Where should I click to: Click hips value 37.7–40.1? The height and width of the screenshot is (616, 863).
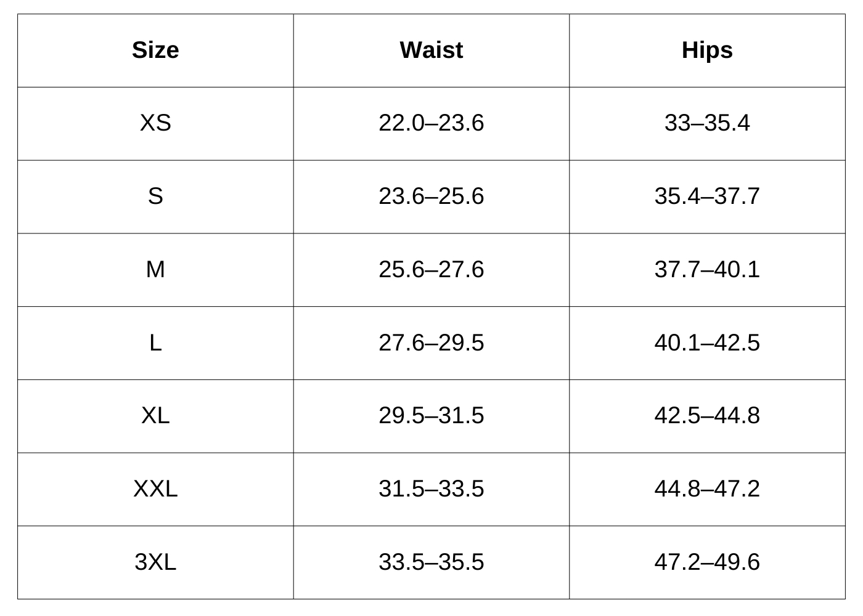(x=707, y=270)
